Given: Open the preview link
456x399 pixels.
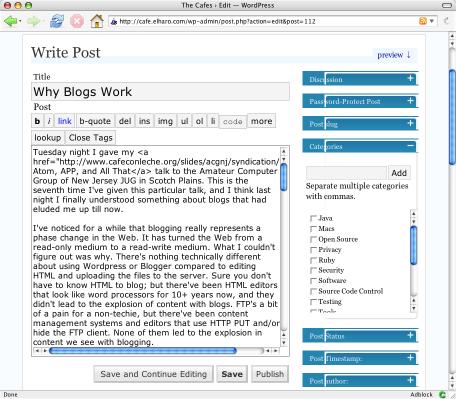Looking at the screenshot, I should 394,55.
